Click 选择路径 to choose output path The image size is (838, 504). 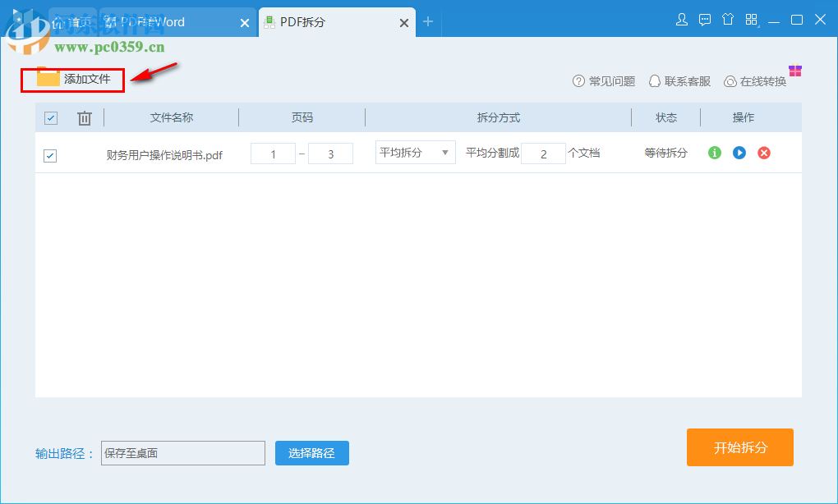311,452
